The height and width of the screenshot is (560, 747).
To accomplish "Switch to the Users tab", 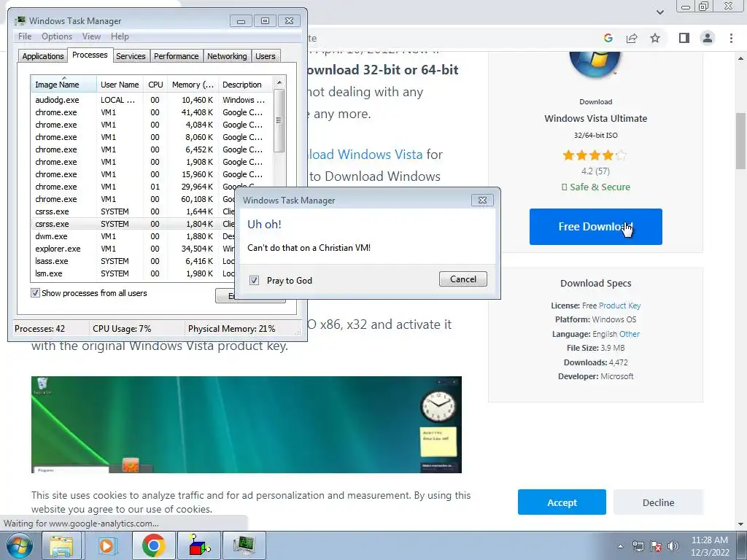I will (x=266, y=56).
